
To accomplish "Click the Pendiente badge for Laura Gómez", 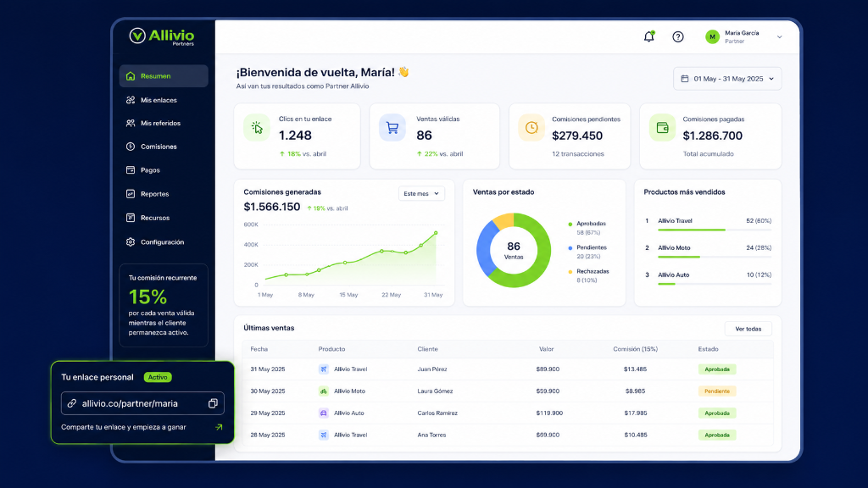I will pyautogui.click(x=717, y=391).
